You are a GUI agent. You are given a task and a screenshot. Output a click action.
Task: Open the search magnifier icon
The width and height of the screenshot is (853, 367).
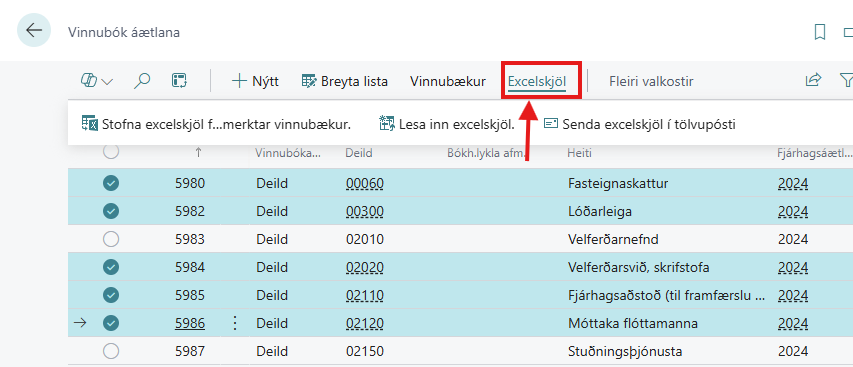142,82
